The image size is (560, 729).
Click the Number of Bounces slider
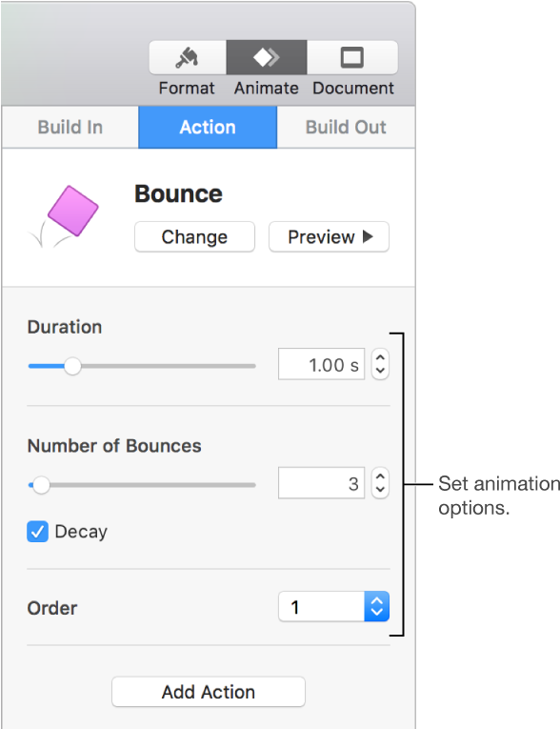coord(142,485)
